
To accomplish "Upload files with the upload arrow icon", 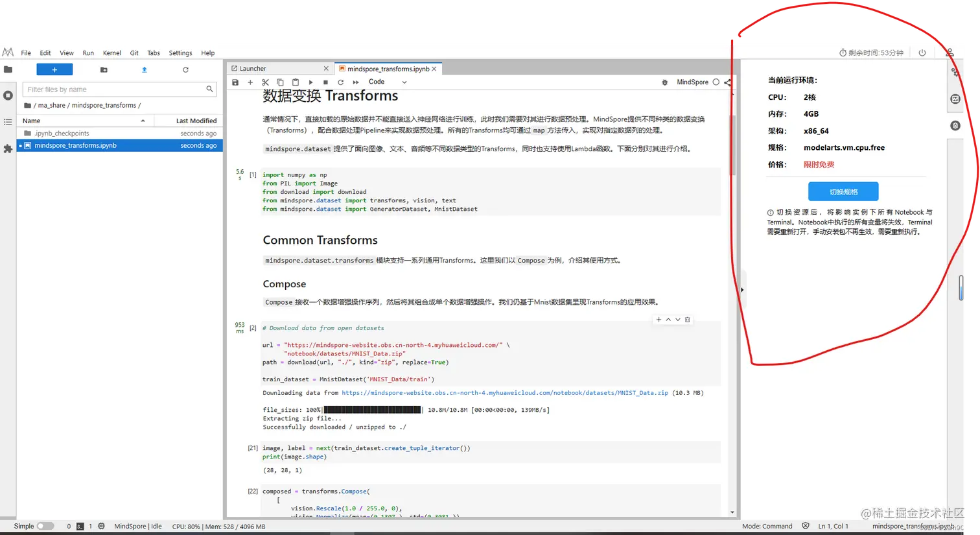I will click(x=145, y=69).
